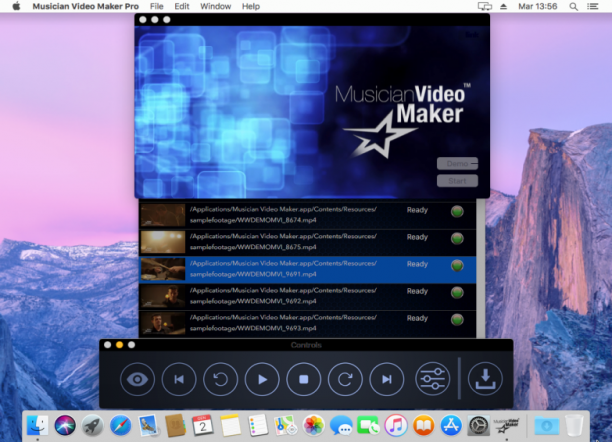Click the rewind counterclockwise arrow button
Viewport: 612px width, 442px height.
[221, 379]
